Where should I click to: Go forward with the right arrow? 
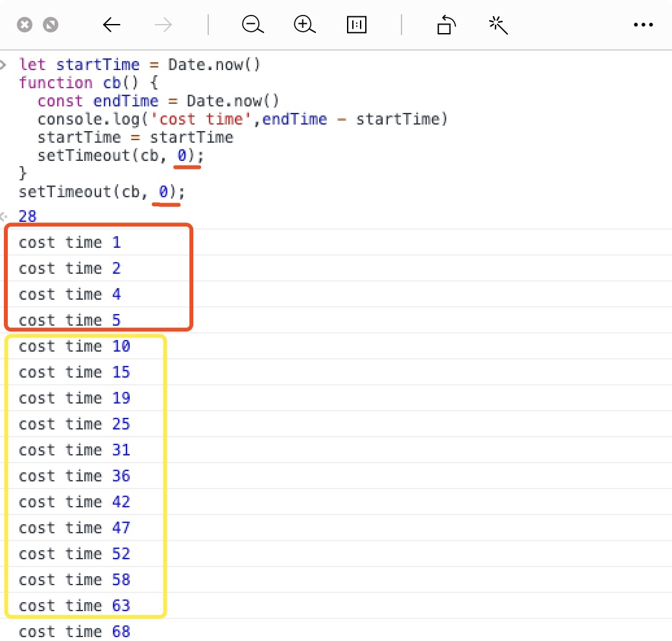(x=163, y=25)
